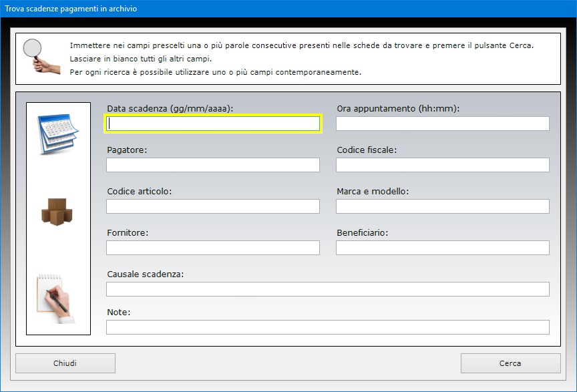
Task: Click the cardboard boxes icon
Action: pos(57,212)
